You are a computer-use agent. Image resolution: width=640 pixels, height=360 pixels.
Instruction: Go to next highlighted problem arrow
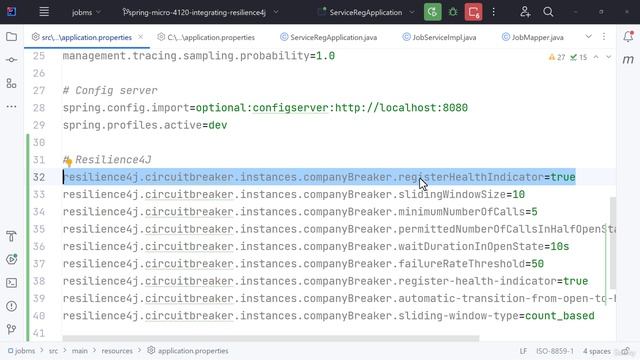[x=609, y=57]
